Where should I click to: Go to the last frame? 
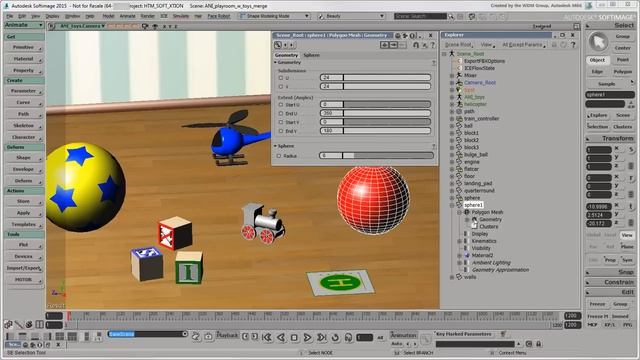tap(321, 338)
